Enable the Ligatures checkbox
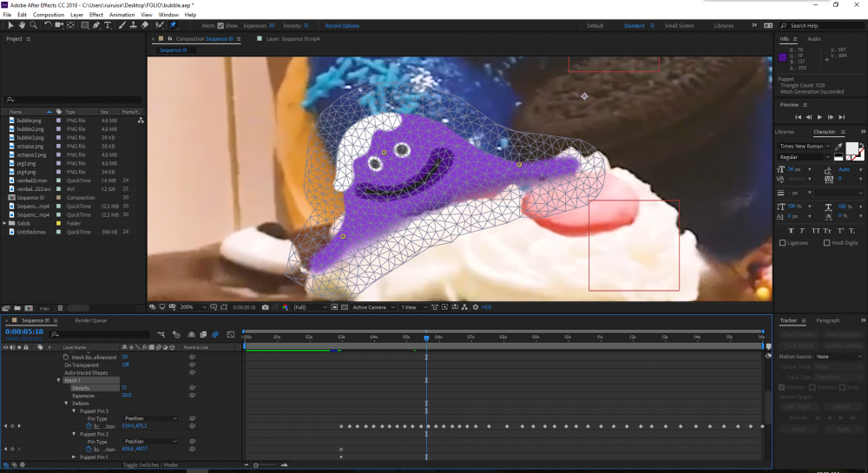Screen dimensions: 868x473 782,243
